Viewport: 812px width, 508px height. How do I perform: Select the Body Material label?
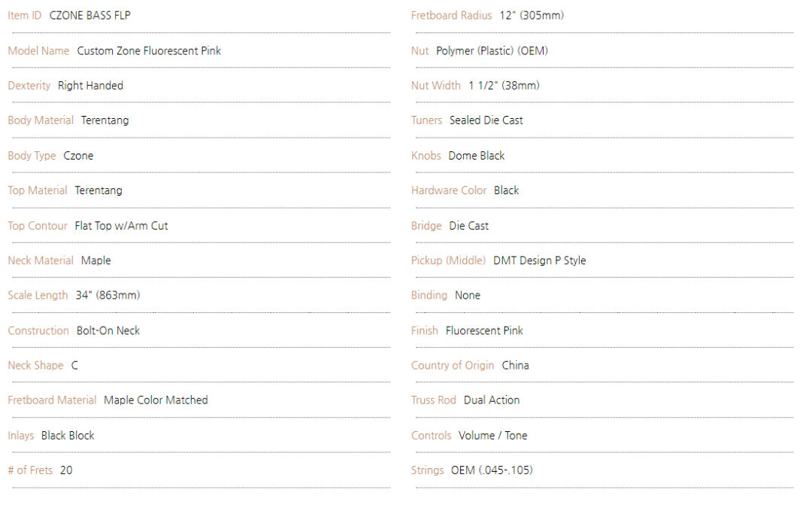point(41,120)
